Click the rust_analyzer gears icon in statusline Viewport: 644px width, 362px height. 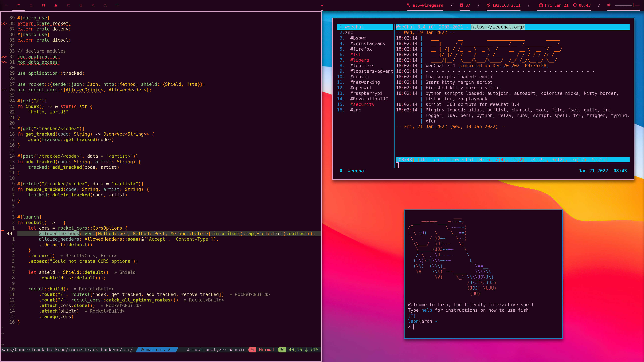(x=188, y=350)
